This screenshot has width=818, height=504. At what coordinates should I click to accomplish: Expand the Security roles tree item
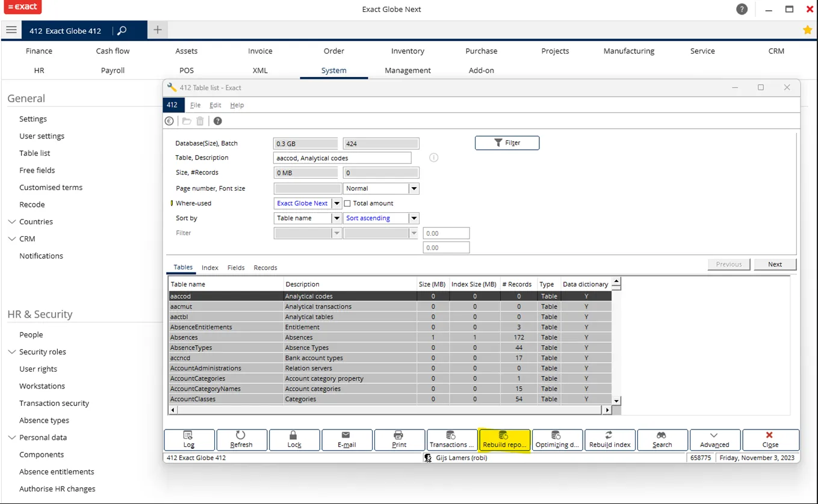click(11, 352)
